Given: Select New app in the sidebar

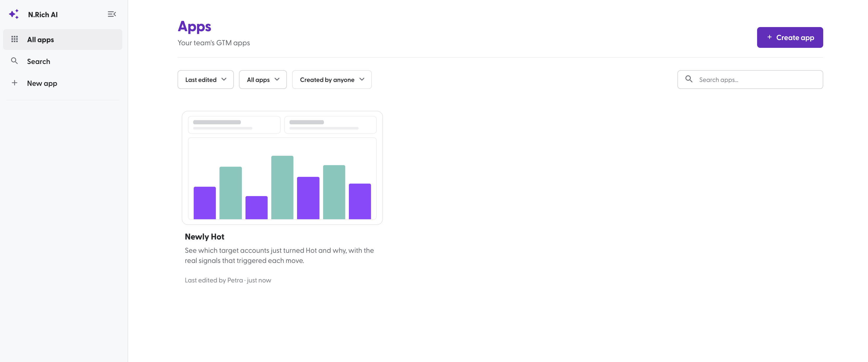Looking at the screenshot, I should 63,83.
